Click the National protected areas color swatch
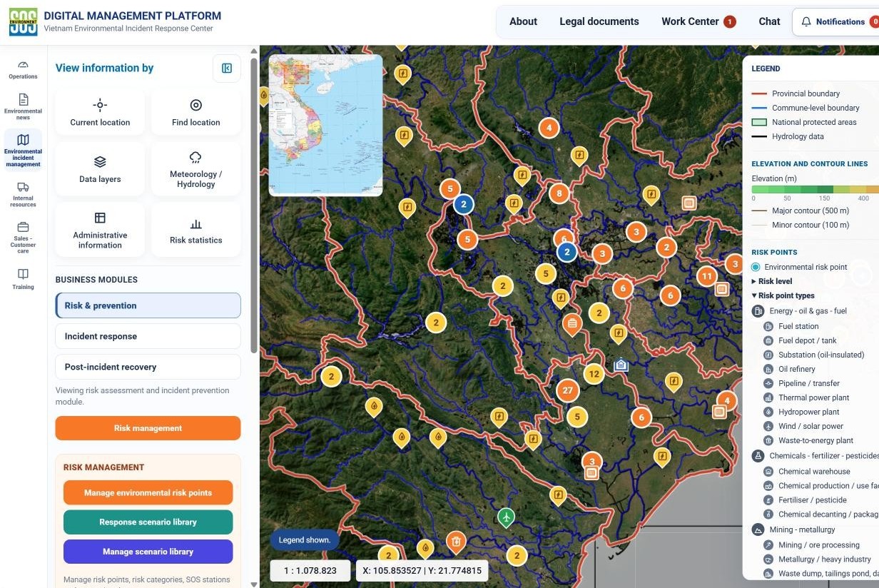879x588 pixels. coord(758,122)
